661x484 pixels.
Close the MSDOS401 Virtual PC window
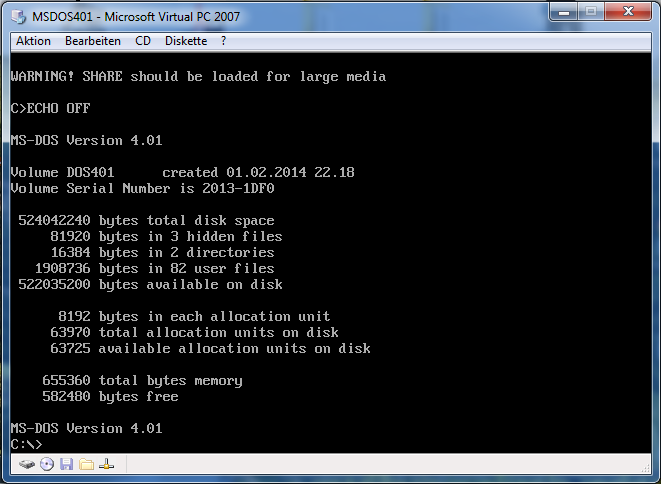(x=628, y=11)
